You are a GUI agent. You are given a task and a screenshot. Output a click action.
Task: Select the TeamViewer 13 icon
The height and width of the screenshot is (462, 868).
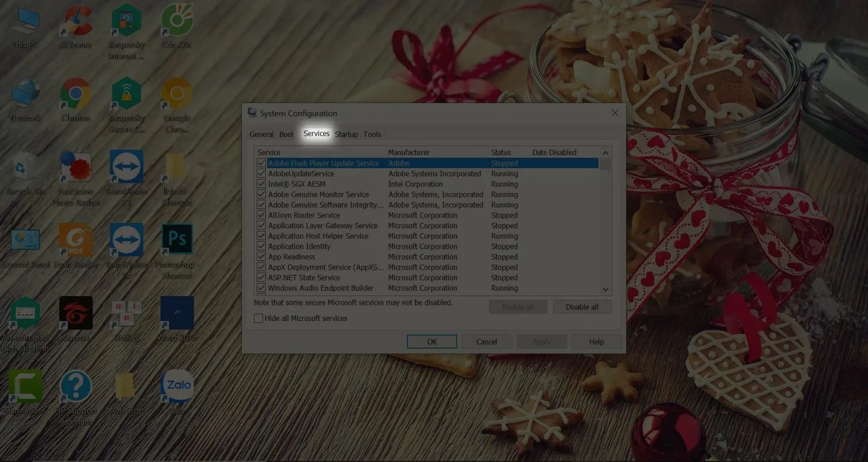(x=126, y=179)
